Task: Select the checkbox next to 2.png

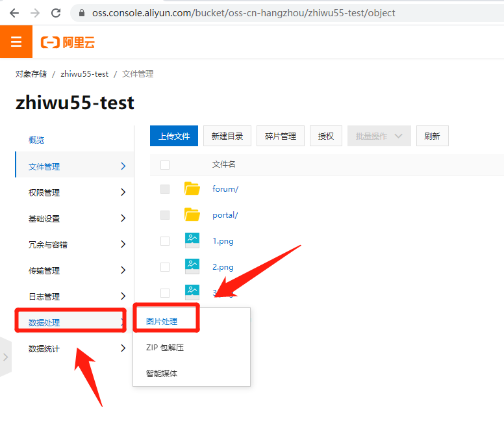Action: point(165,267)
